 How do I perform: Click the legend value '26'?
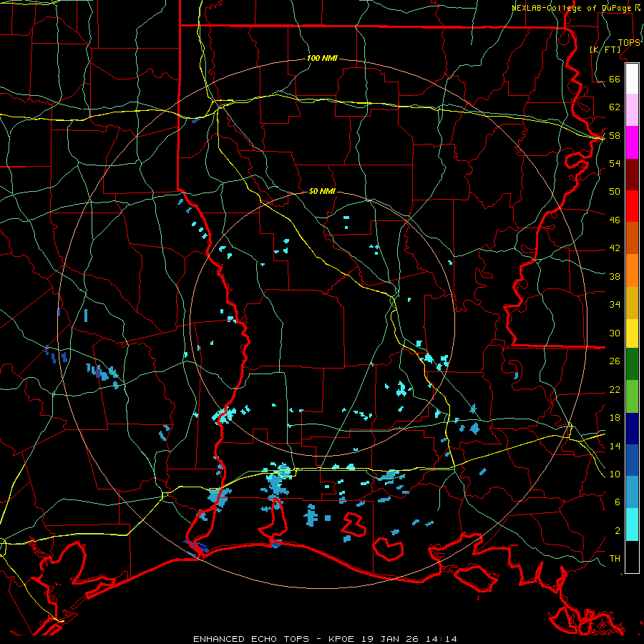pyautogui.click(x=615, y=361)
